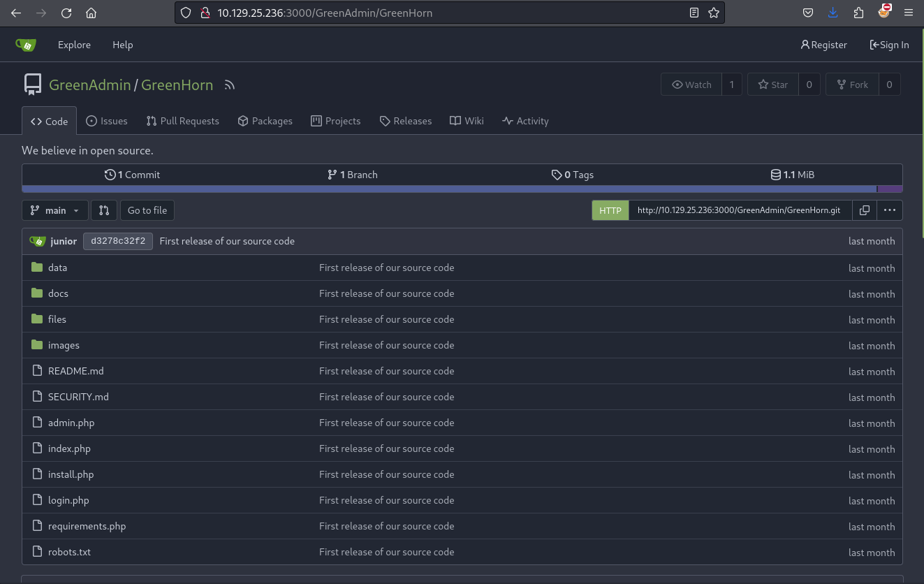This screenshot has width=924, height=584.
Task: Click the RSS feed icon beside GreenHorn
Action: coord(230,85)
